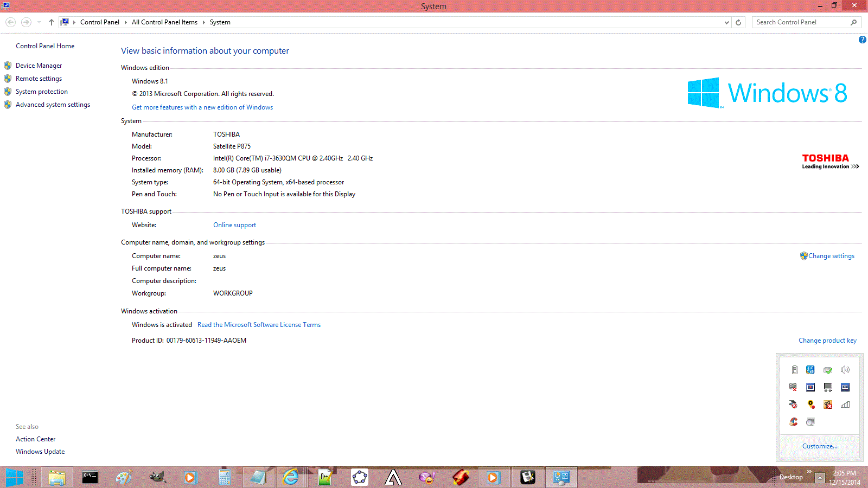Click the yellow map pin tray icon
868x488 pixels.
[x=811, y=404]
